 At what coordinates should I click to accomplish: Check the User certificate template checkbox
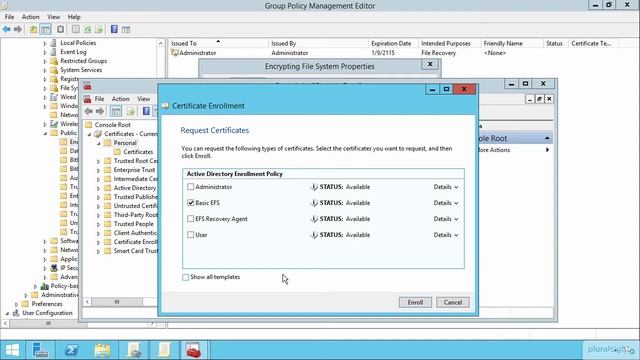(191, 235)
